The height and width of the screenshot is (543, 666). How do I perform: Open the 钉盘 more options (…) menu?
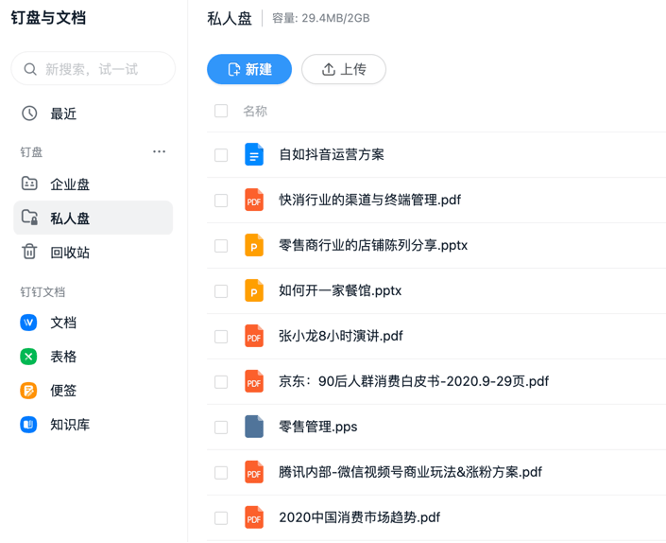[x=159, y=152]
